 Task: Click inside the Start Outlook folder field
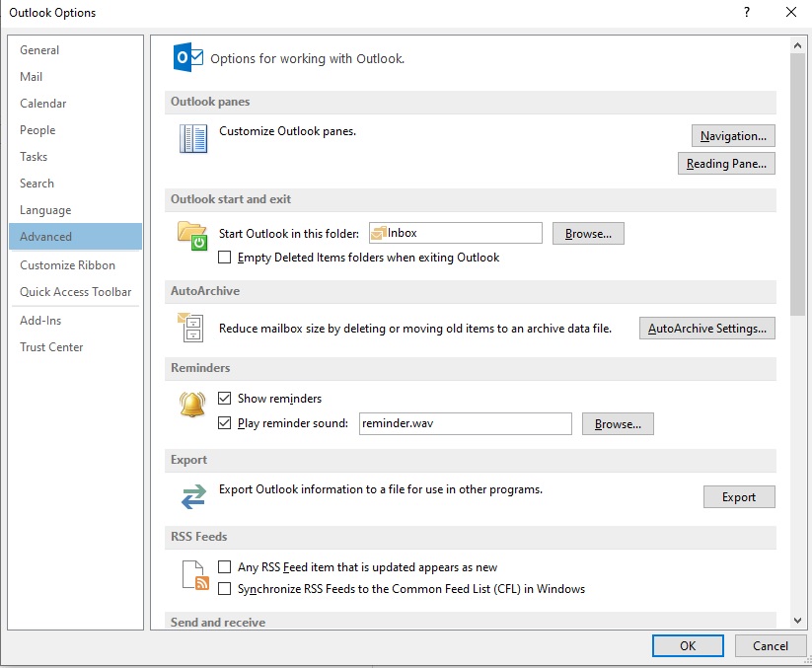[464, 233]
